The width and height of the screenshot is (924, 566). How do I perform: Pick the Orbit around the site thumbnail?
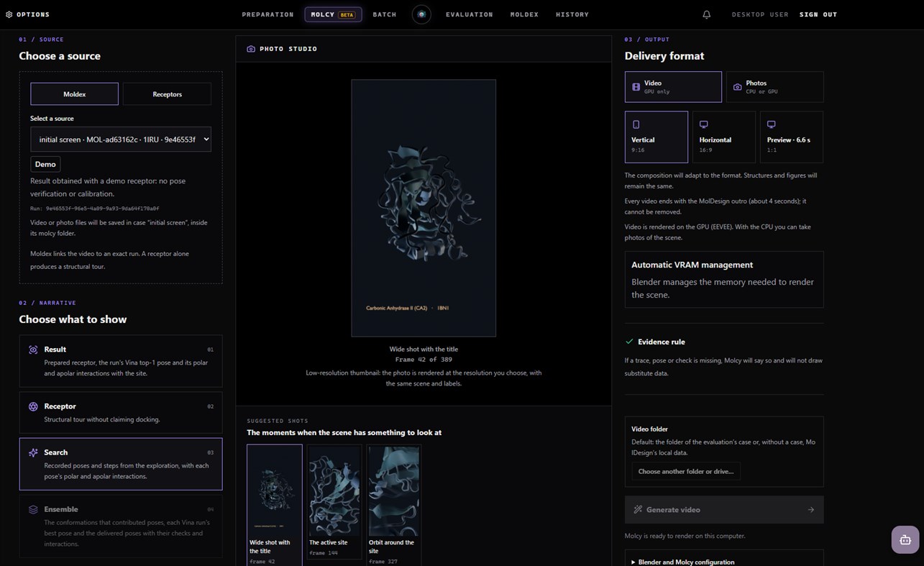[393, 505]
